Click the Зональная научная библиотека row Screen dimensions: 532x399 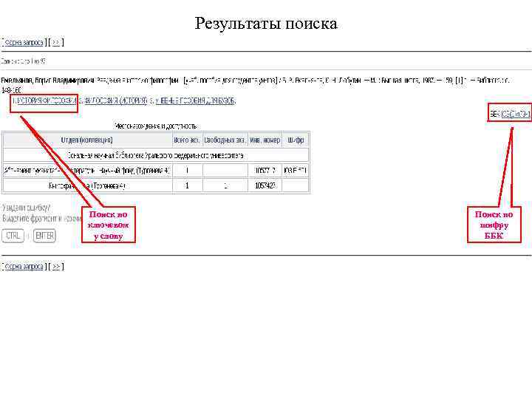(x=156, y=155)
